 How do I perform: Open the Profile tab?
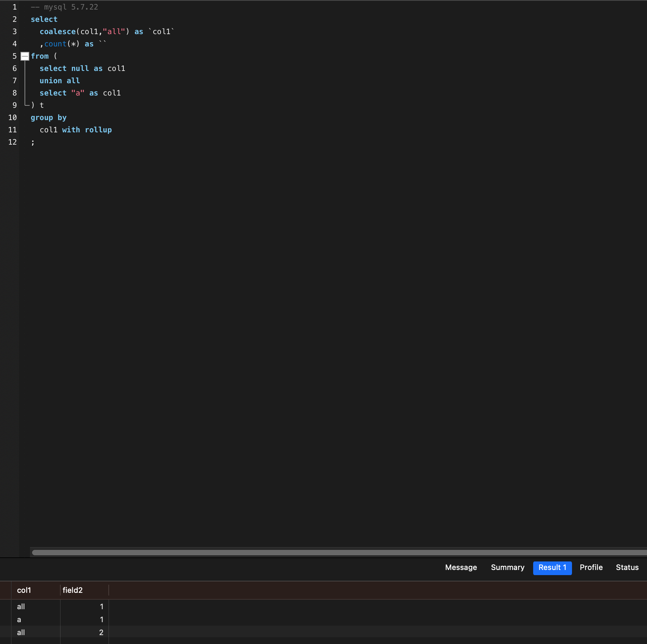[591, 568]
